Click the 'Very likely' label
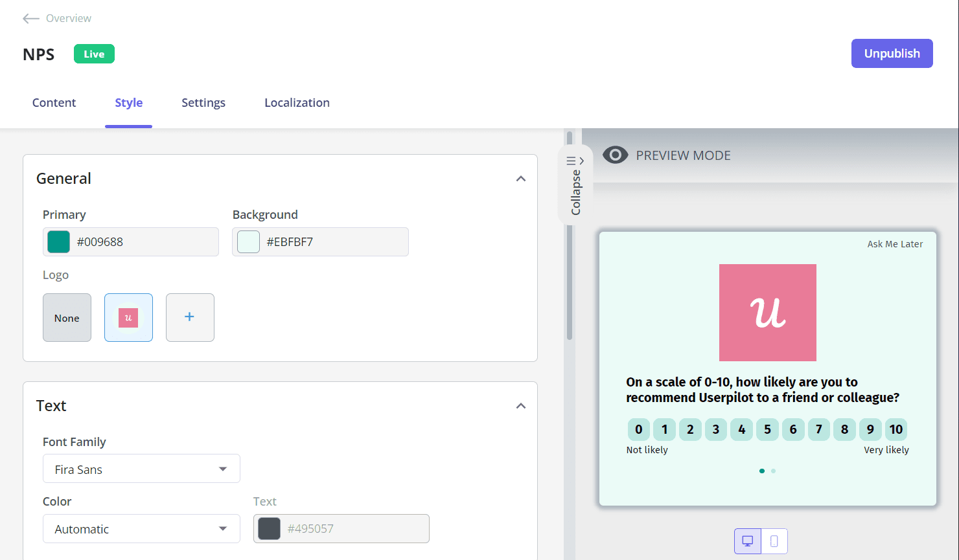Screen dimensions: 959x560 (x=886, y=450)
